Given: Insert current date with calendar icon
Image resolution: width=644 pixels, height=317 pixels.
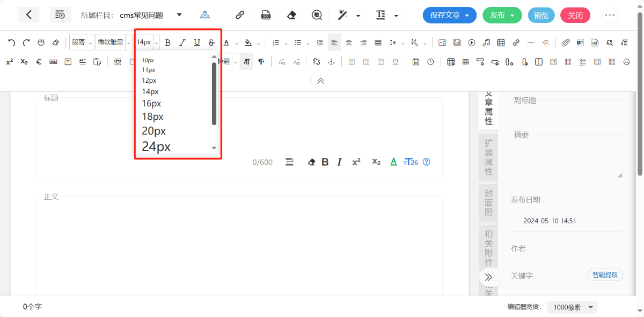Looking at the screenshot, I should click(415, 62).
